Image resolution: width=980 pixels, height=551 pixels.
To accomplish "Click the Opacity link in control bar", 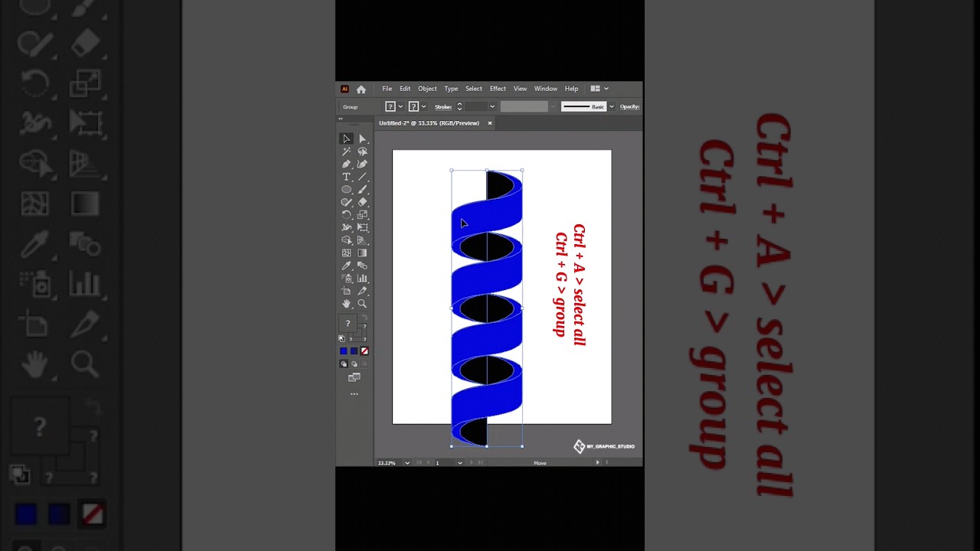I will point(629,106).
